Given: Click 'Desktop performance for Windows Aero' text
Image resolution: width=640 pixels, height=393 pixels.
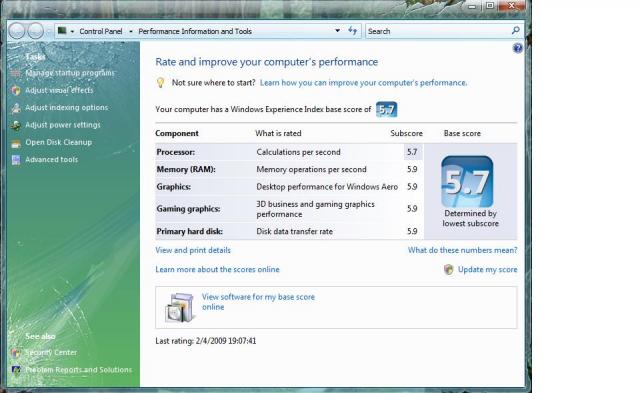Looking at the screenshot, I should 327,187.
